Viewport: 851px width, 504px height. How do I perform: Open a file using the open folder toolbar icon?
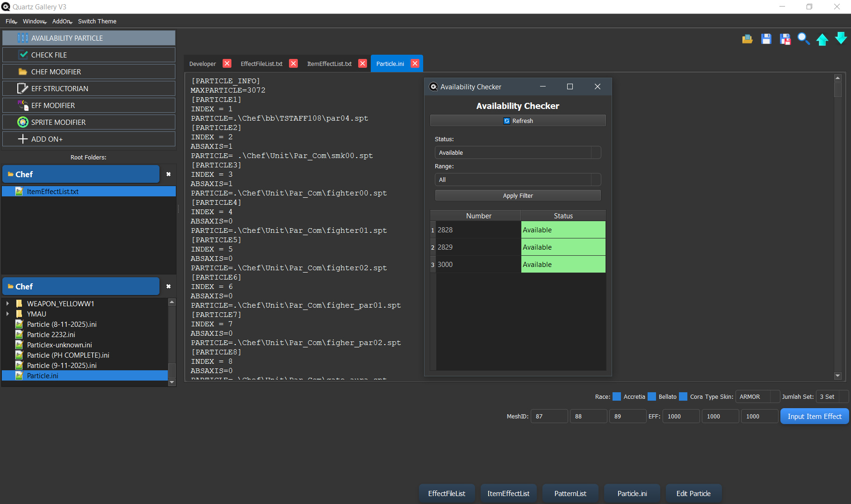click(747, 39)
